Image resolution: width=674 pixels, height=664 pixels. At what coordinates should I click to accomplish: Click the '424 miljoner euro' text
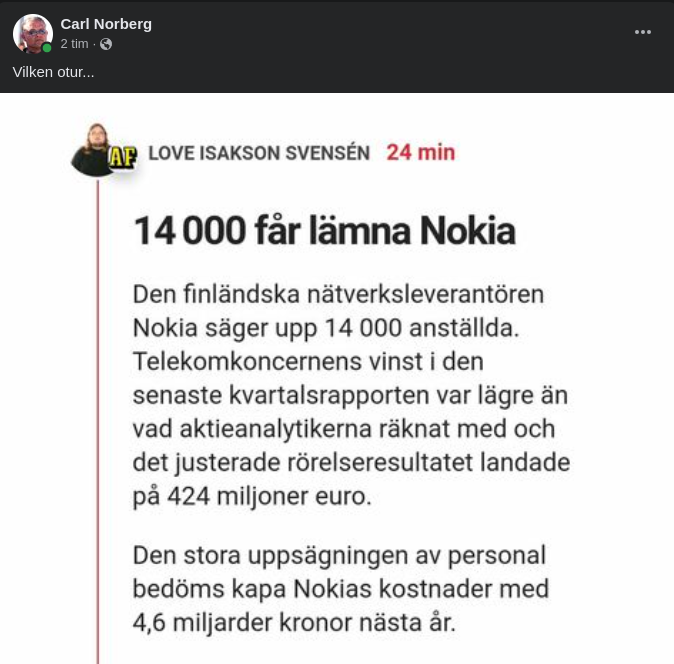click(269, 496)
